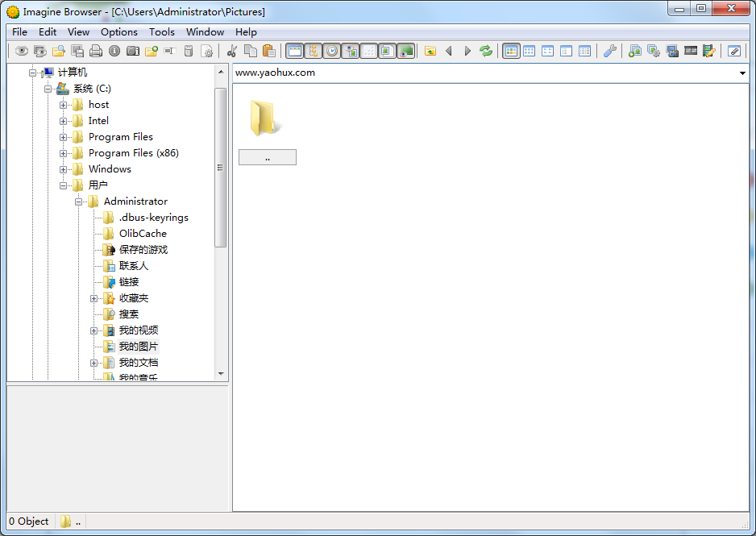Click the ".." parent folder label button
Image resolution: width=756 pixels, height=536 pixels.
(267, 158)
